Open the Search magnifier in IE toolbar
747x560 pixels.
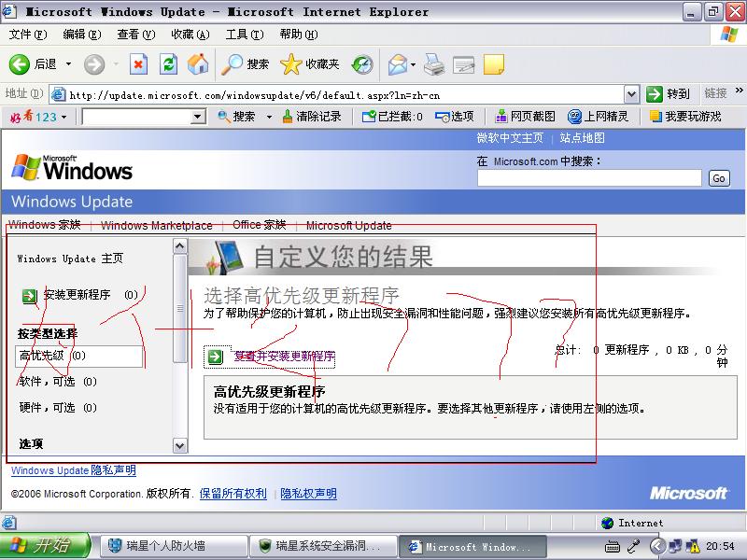coord(232,64)
